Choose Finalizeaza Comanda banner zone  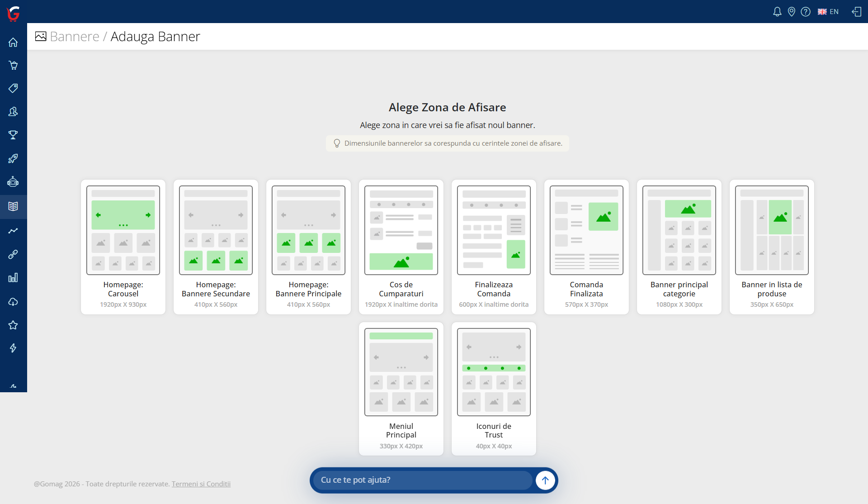tap(494, 247)
